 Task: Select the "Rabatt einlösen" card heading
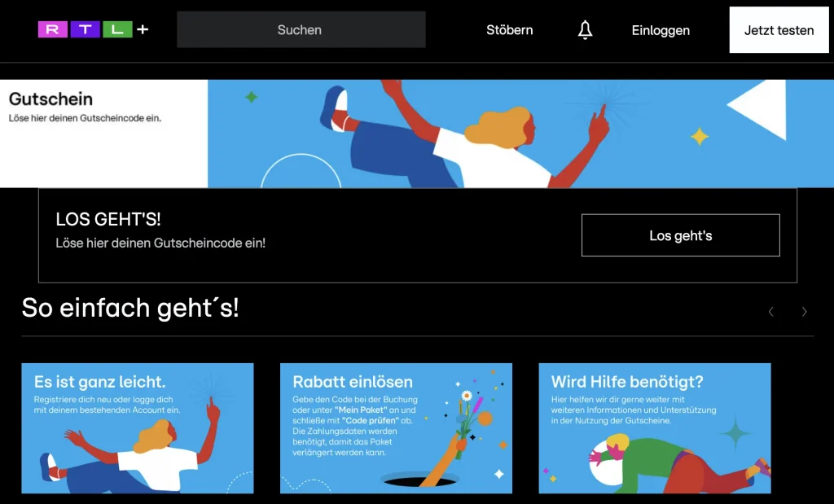[353, 382]
